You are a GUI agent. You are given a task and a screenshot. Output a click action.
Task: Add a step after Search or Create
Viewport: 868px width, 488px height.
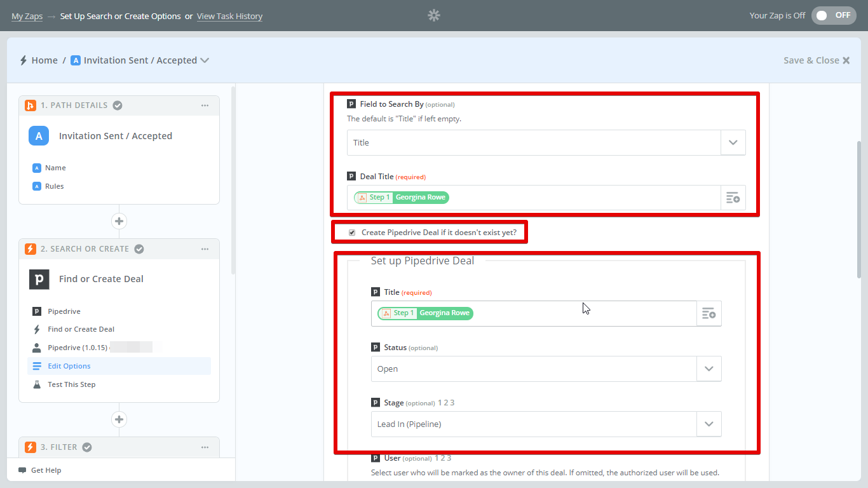[x=119, y=419]
